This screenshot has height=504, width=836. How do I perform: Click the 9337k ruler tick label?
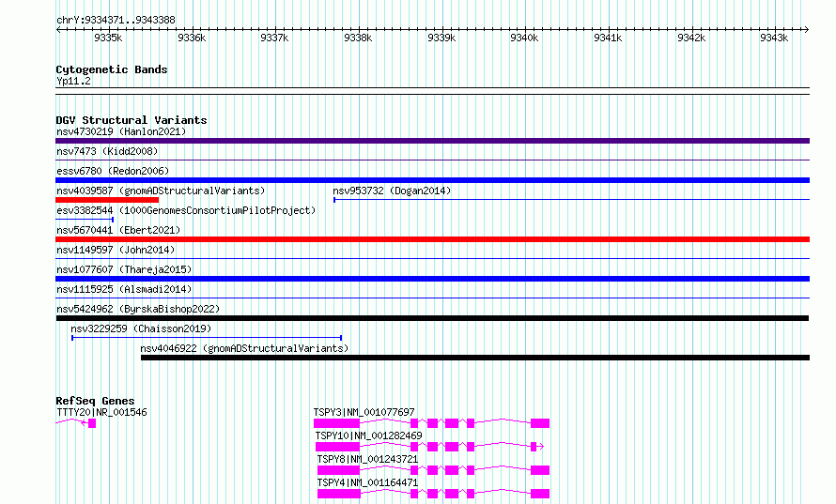tap(274, 38)
